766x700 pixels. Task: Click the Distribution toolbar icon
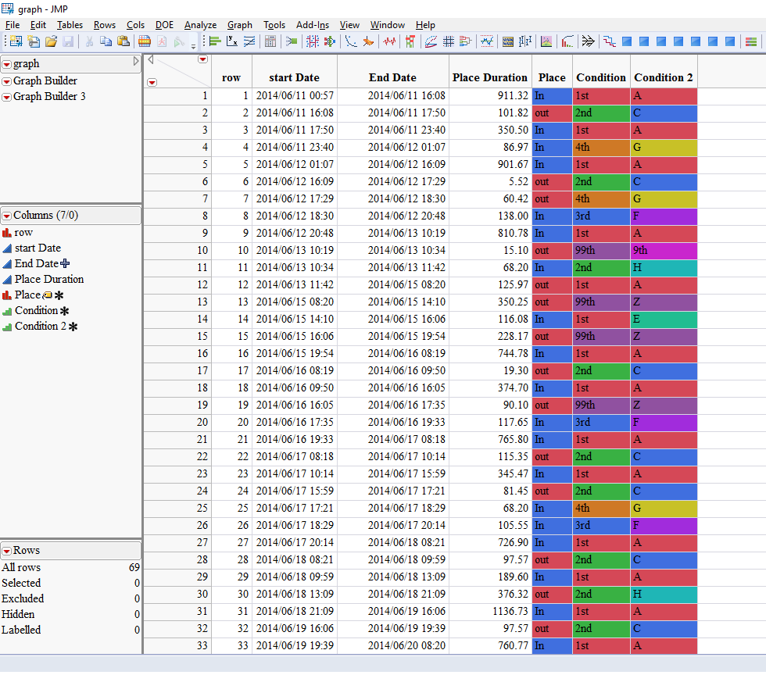214,41
